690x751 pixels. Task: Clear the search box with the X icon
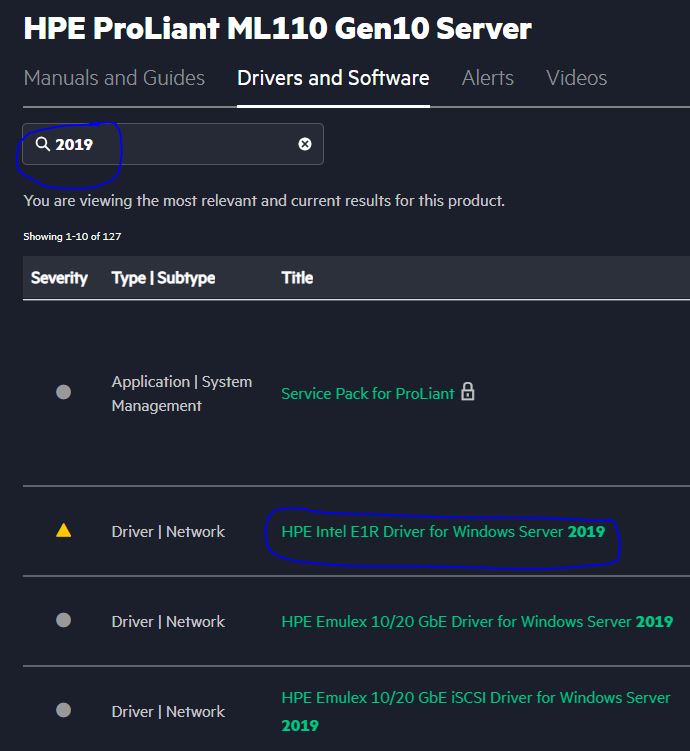coord(305,144)
